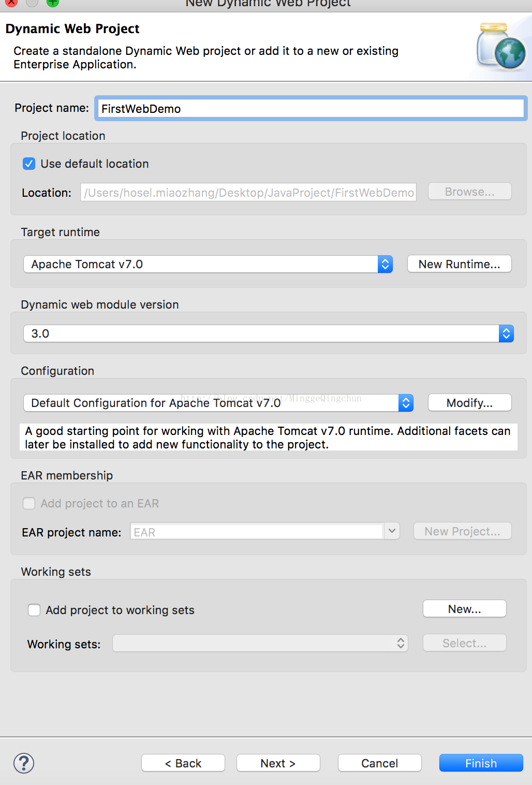Click the web module version stepper arrows

(x=506, y=333)
